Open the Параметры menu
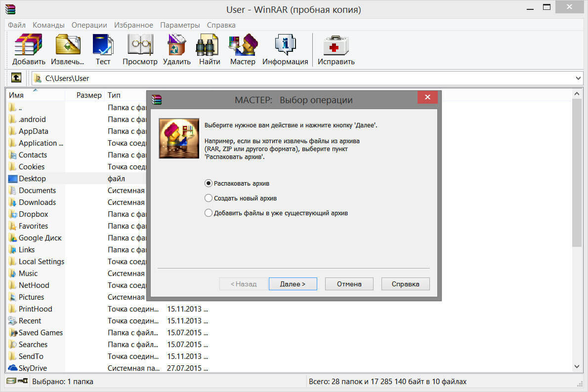Image resolution: width=588 pixels, height=392 pixels. 180,25
